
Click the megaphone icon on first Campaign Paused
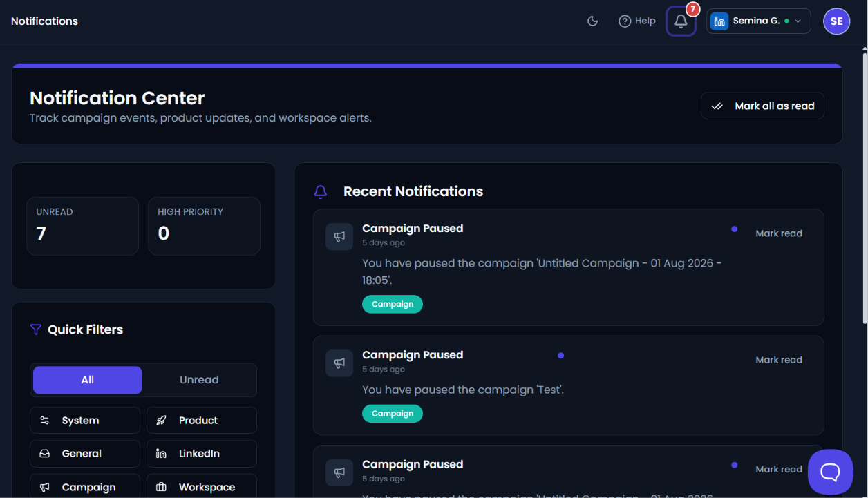(x=339, y=237)
